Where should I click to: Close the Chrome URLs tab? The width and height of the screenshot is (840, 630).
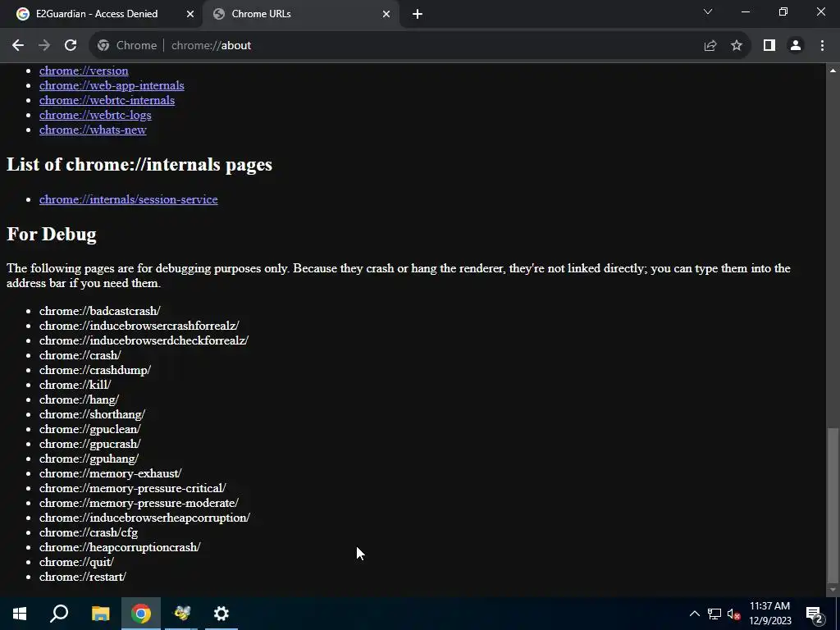386,14
